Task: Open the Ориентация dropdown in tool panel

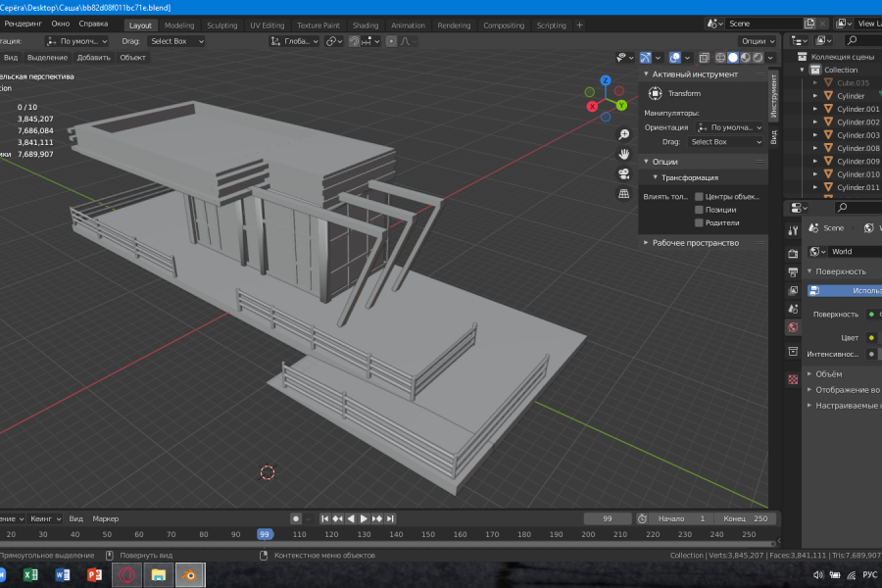Action: pyautogui.click(x=730, y=127)
